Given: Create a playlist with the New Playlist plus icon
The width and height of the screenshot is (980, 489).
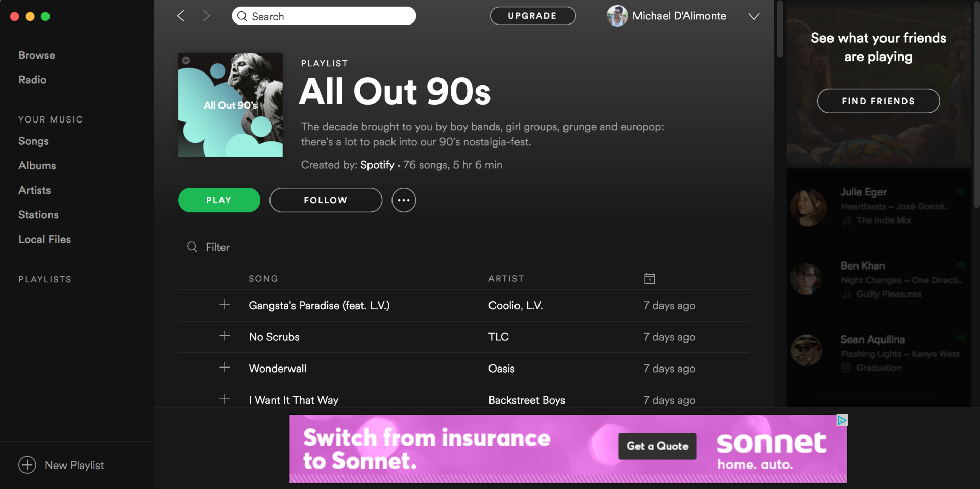Looking at the screenshot, I should pos(27,465).
